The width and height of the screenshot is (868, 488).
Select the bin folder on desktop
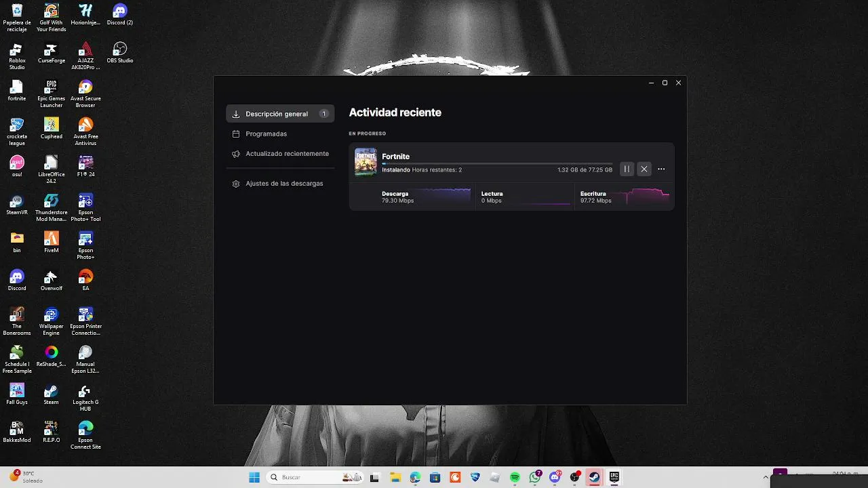[17, 243]
